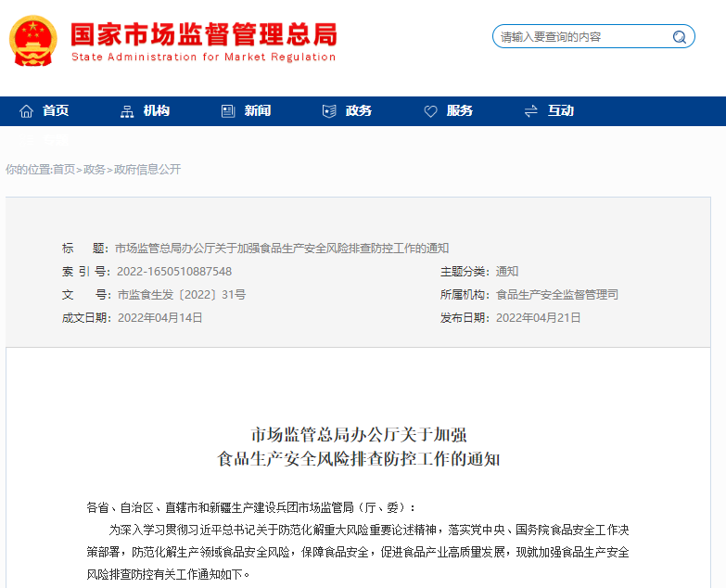Click the search magnifier icon
Screen dimensions: 726x588
click(x=680, y=37)
